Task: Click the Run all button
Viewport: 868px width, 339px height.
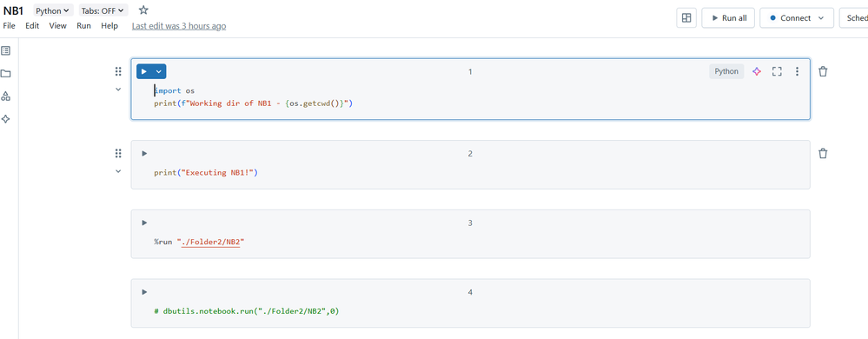Action: tap(728, 17)
